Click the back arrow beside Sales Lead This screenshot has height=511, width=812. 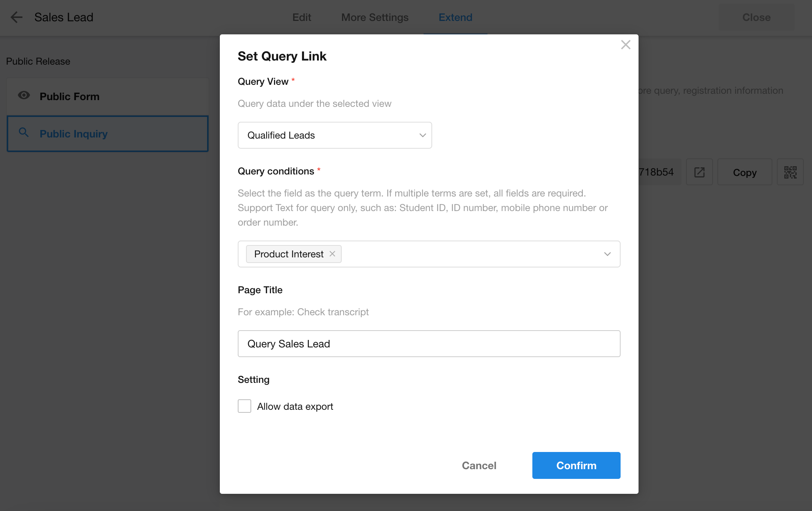click(16, 17)
